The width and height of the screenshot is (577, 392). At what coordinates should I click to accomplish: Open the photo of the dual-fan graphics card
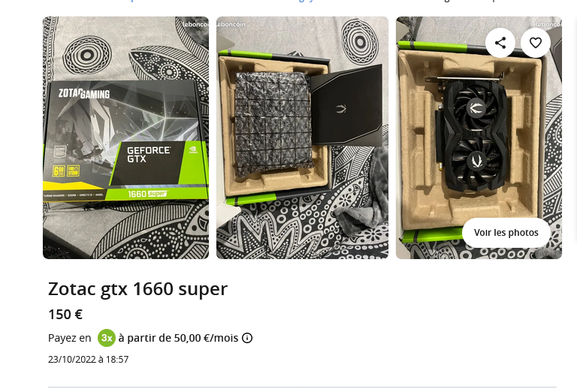click(479, 138)
